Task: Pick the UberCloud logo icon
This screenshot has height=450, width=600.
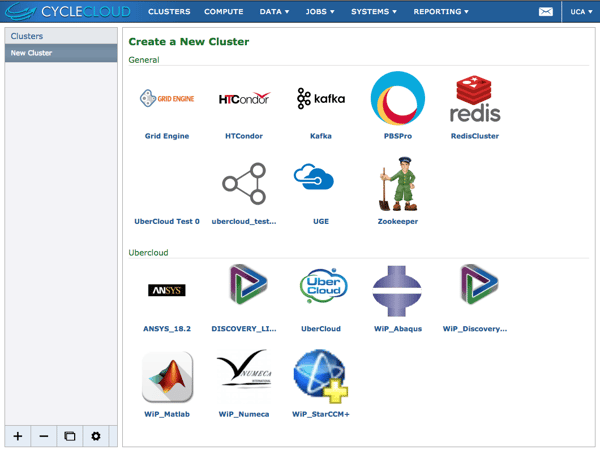Action: pos(323,285)
